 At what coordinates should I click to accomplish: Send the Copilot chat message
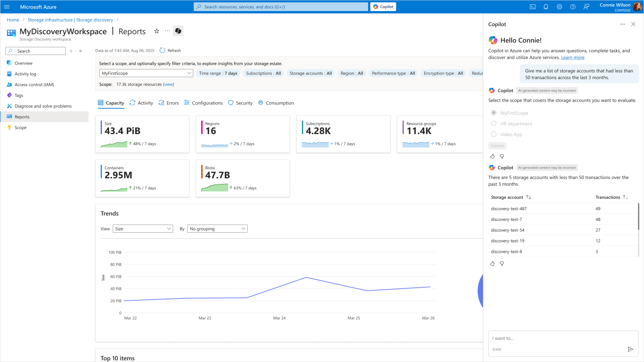click(x=630, y=349)
